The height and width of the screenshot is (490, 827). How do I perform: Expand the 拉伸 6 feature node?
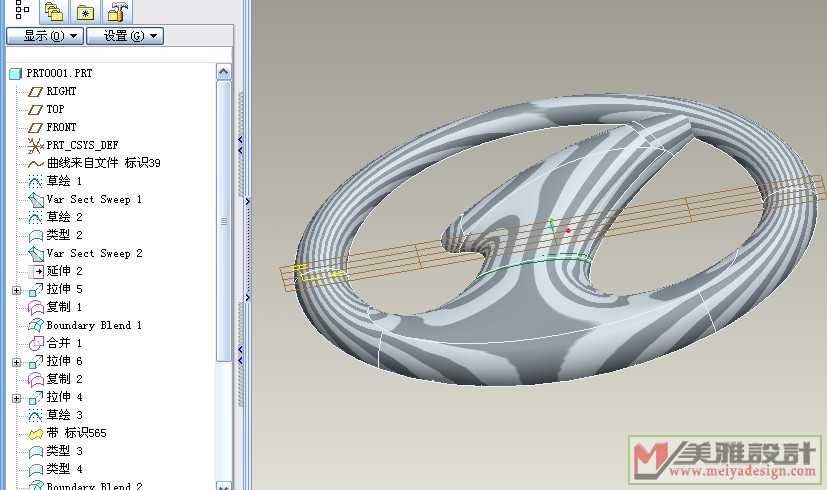(x=16, y=362)
